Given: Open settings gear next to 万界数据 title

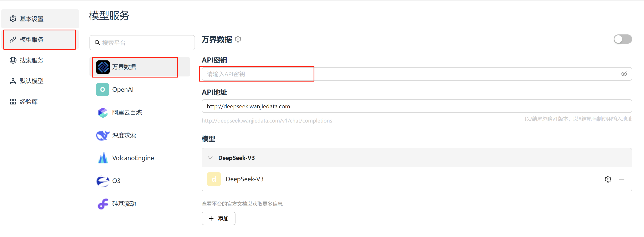Looking at the screenshot, I should tap(238, 39).
